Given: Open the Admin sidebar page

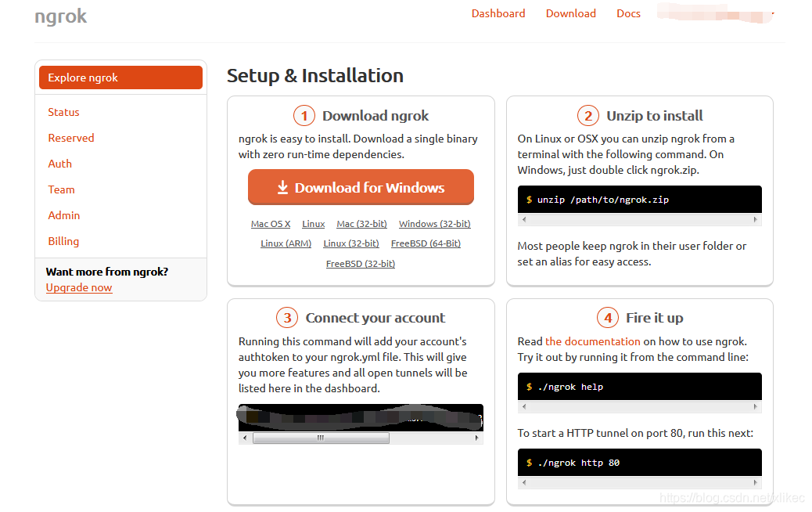Looking at the screenshot, I should pos(63,215).
